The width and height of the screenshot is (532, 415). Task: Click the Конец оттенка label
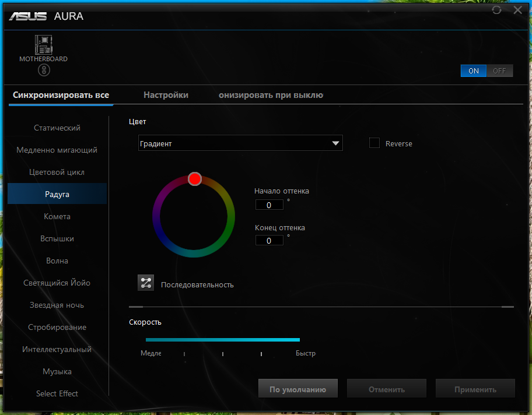(280, 227)
